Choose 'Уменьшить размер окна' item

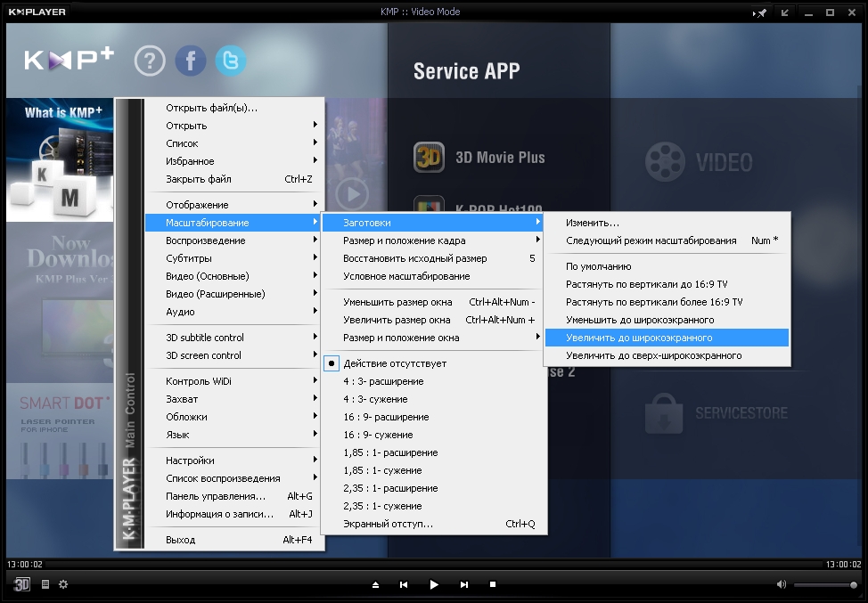[434, 301]
